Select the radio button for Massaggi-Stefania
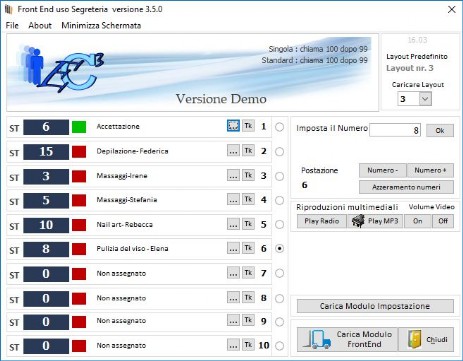 click(x=279, y=200)
